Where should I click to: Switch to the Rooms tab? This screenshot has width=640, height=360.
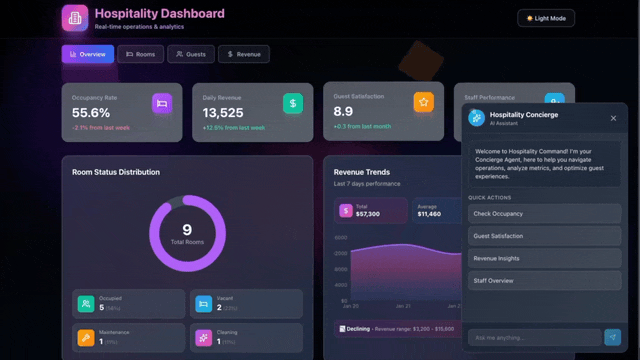pos(140,54)
